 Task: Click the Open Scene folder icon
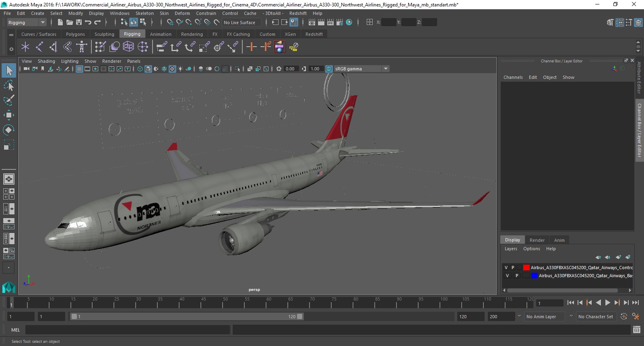[70, 23]
